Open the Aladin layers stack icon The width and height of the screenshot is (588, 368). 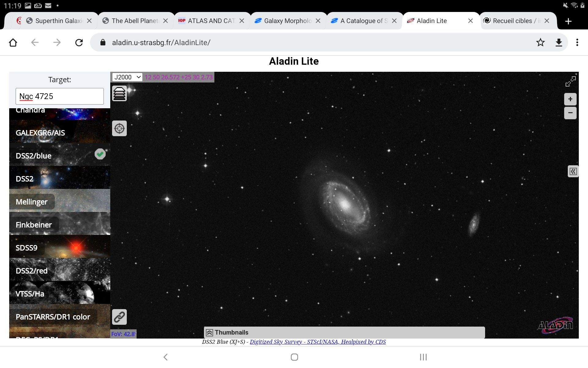click(119, 94)
